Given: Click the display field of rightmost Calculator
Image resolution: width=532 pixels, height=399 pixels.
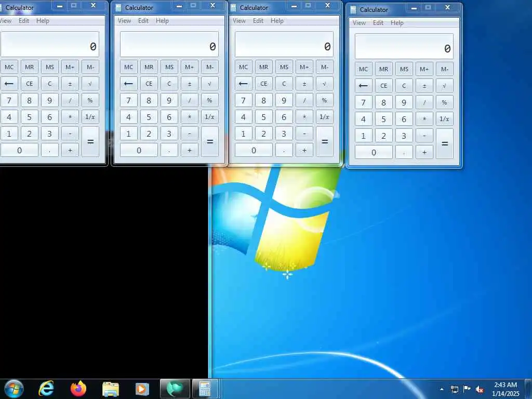Looking at the screenshot, I should tap(404, 46).
